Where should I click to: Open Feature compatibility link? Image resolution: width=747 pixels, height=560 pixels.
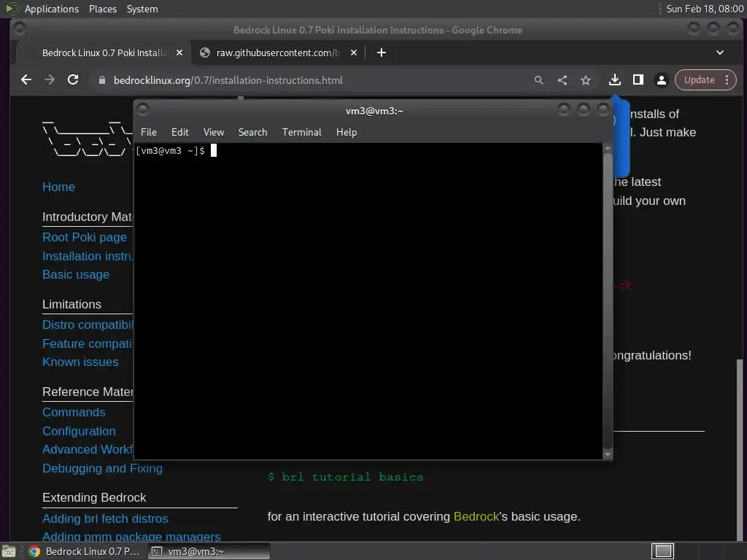click(88, 344)
